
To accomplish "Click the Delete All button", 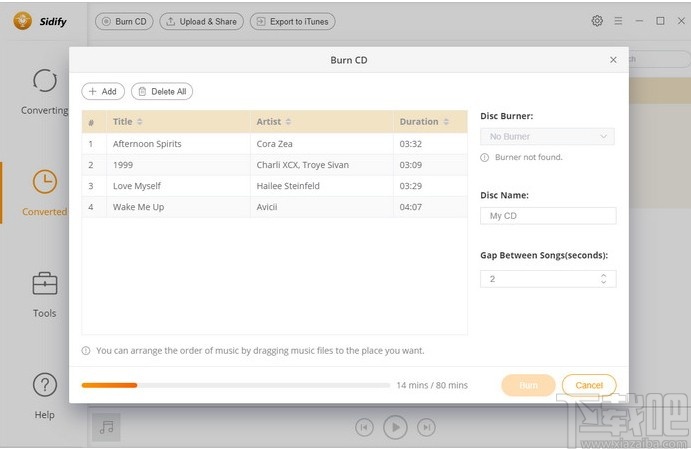I will click(x=162, y=91).
